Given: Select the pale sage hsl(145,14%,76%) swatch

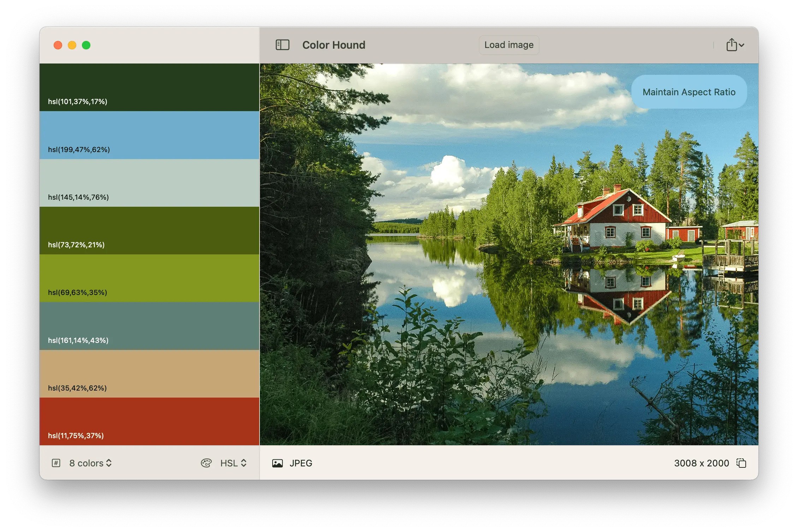Looking at the screenshot, I should (149, 183).
